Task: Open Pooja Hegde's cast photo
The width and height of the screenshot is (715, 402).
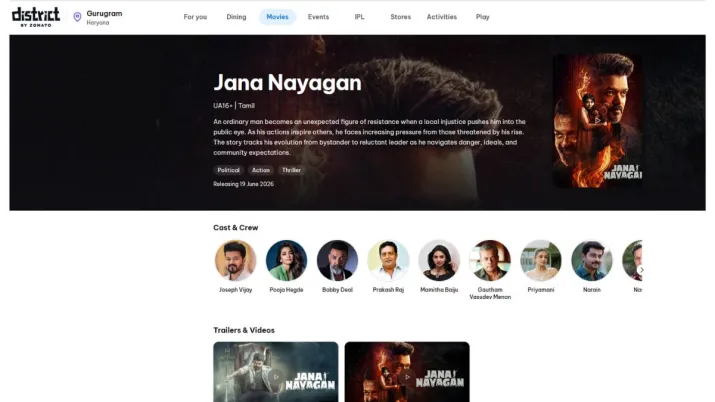Action: coord(286,260)
